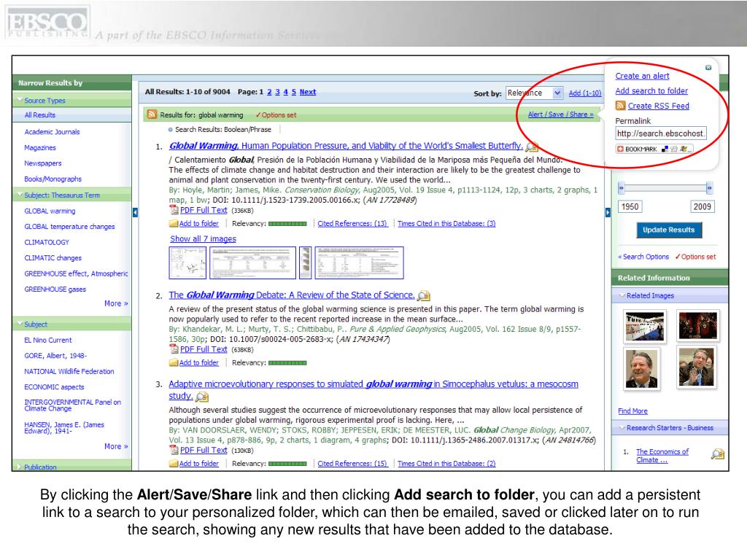Narrow by NATIONAL Wildlife Federation subject
The height and width of the screenshot is (560, 747).
coord(69,371)
